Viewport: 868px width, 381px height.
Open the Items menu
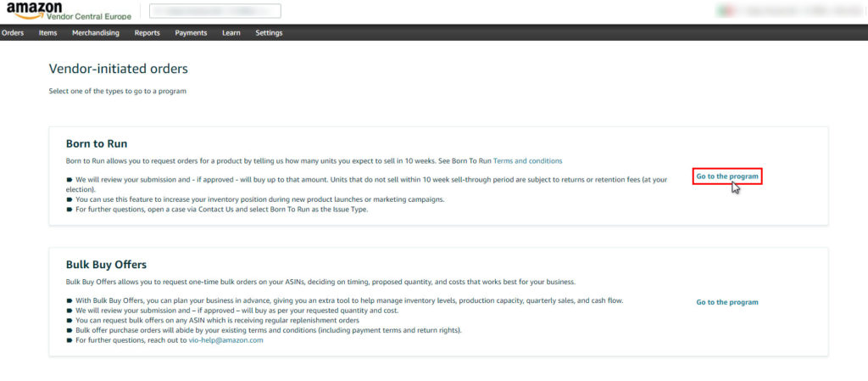47,33
